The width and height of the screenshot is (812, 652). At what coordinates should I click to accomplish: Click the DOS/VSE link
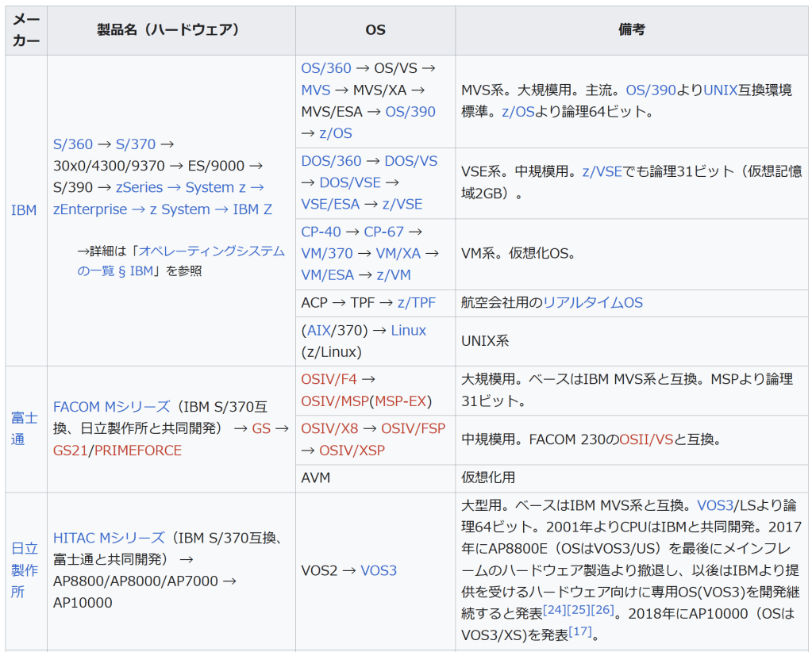(x=350, y=182)
